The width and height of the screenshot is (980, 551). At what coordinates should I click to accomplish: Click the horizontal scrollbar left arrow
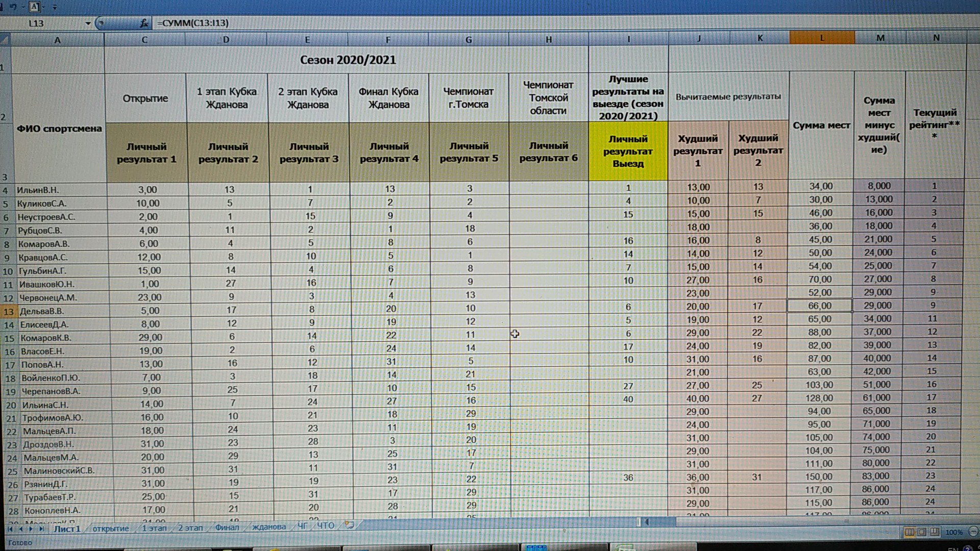[x=647, y=522]
